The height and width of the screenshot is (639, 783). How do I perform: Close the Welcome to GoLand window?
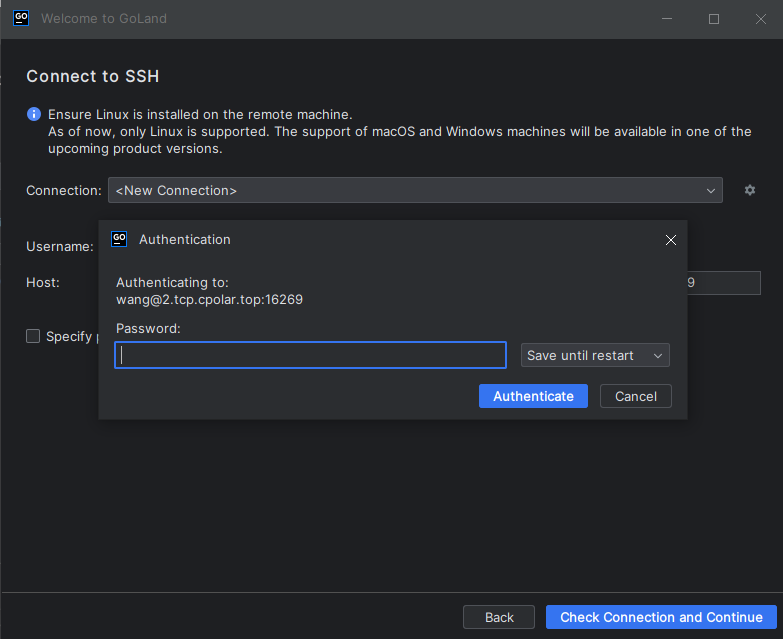pos(760,19)
